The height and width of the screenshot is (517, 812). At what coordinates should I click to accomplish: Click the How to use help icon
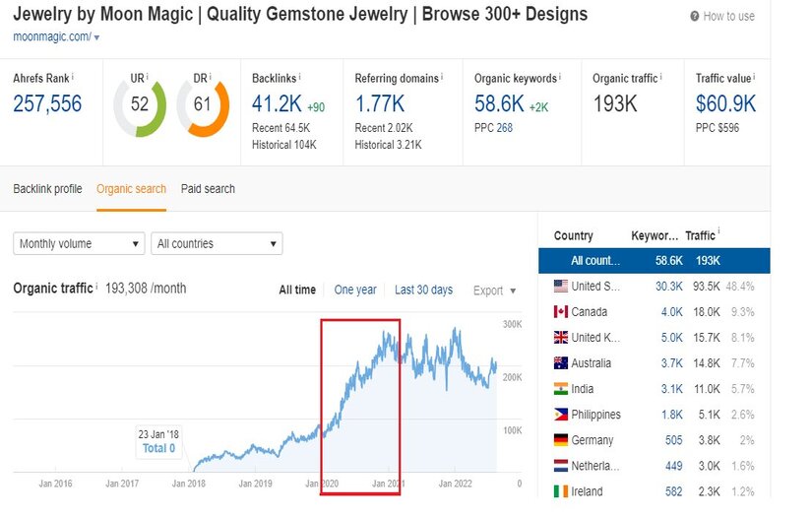click(x=695, y=17)
